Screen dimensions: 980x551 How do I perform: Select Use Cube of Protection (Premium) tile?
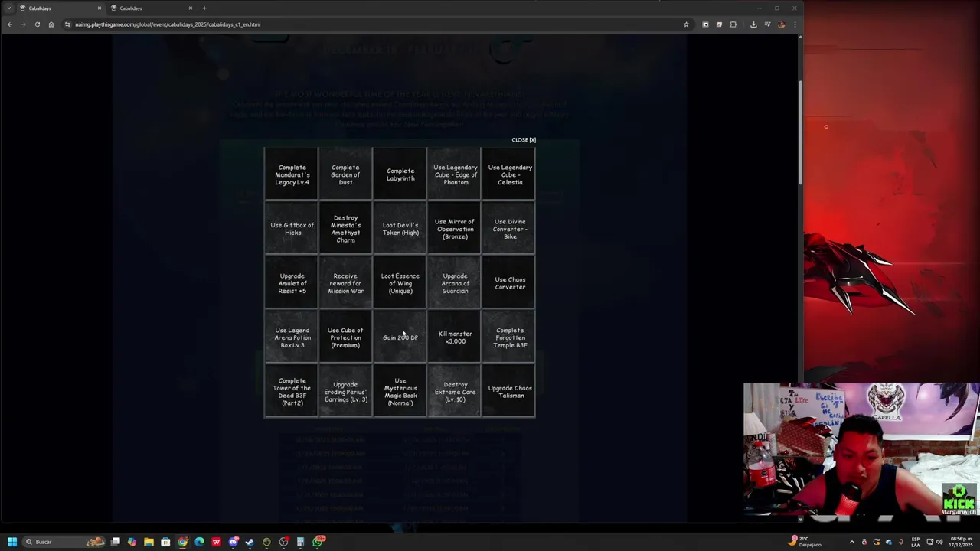(345, 337)
